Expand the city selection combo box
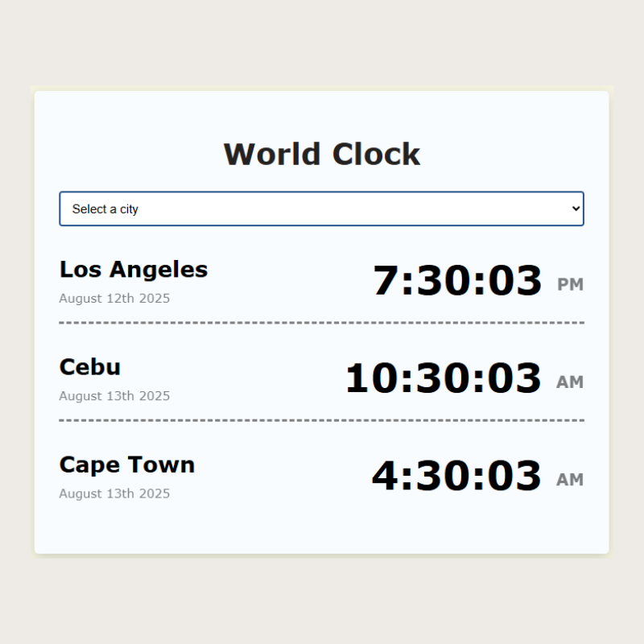The height and width of the screenshot is (644, 644). pyautogui.click(x=321, y=208)
